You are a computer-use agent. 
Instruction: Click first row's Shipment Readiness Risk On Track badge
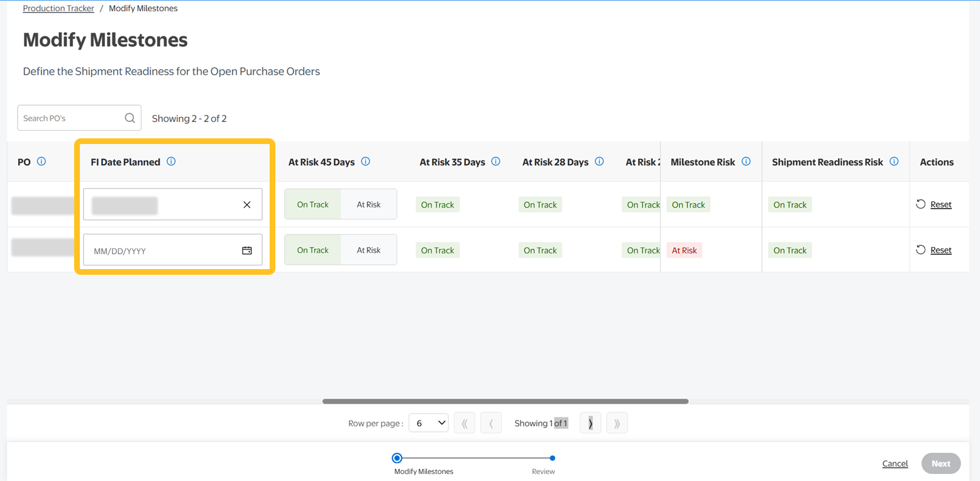pos(790,204)
